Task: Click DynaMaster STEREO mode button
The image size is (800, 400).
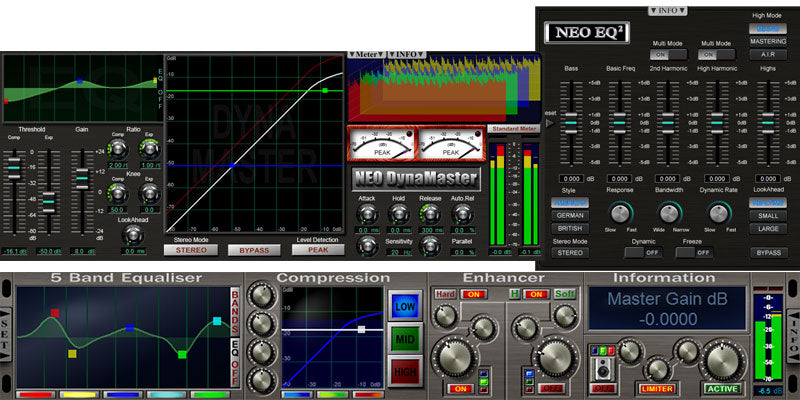Action: pos(191,250)
